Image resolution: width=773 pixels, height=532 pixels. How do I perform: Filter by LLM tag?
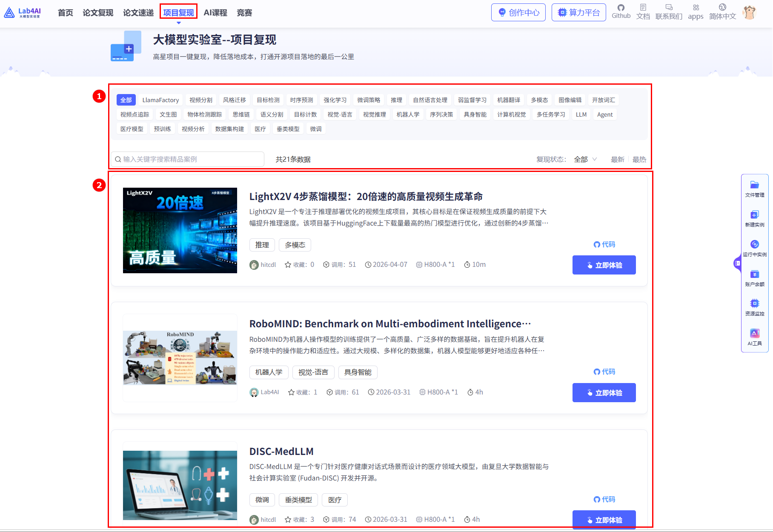581,114
